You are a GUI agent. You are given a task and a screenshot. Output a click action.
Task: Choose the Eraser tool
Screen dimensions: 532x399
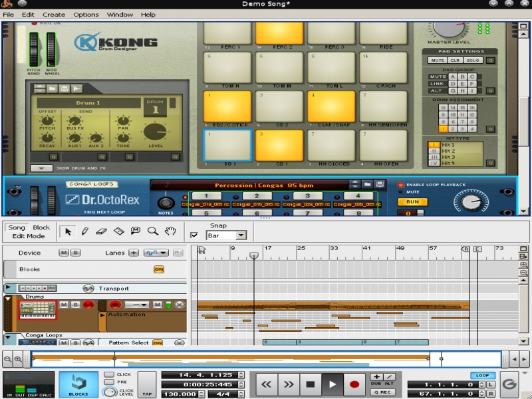(x=101, y=231)
